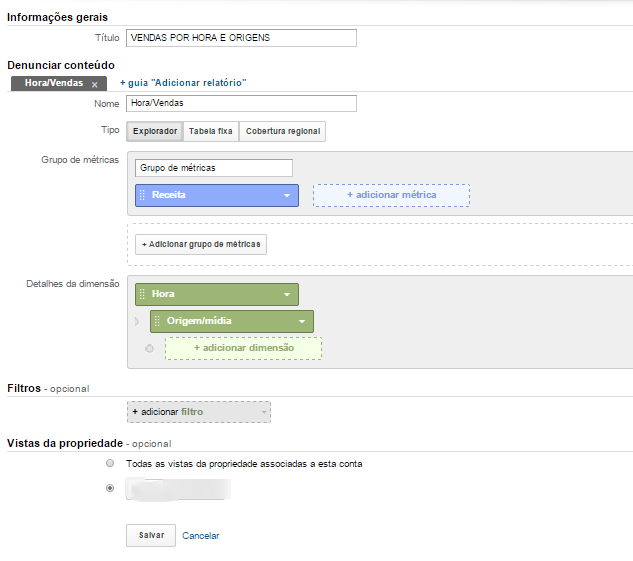The width and height of the screenshot is (633, 561).
Task: Click the Origem/mídia drag handle
Action: 157,321
